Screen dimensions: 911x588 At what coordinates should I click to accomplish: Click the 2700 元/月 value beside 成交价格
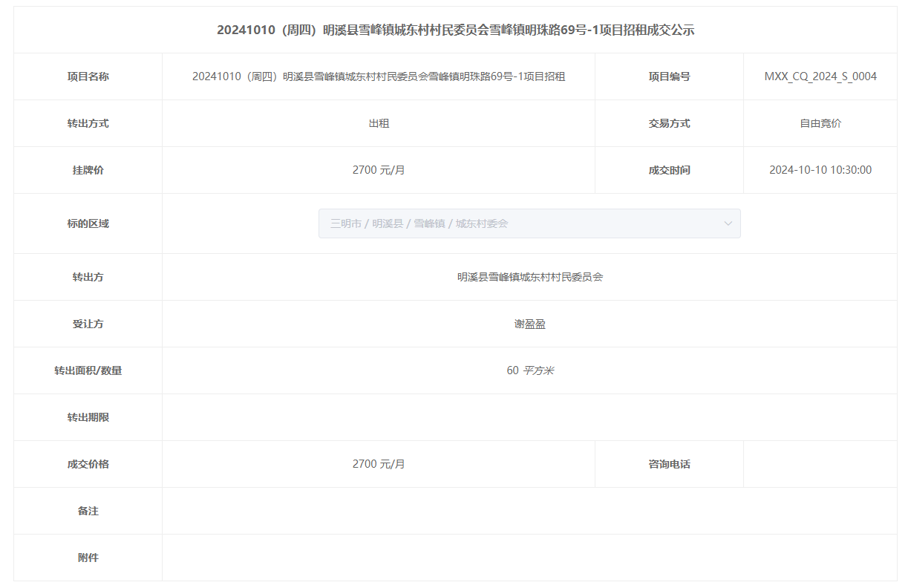pyautogui.click(x=379, y=464)
